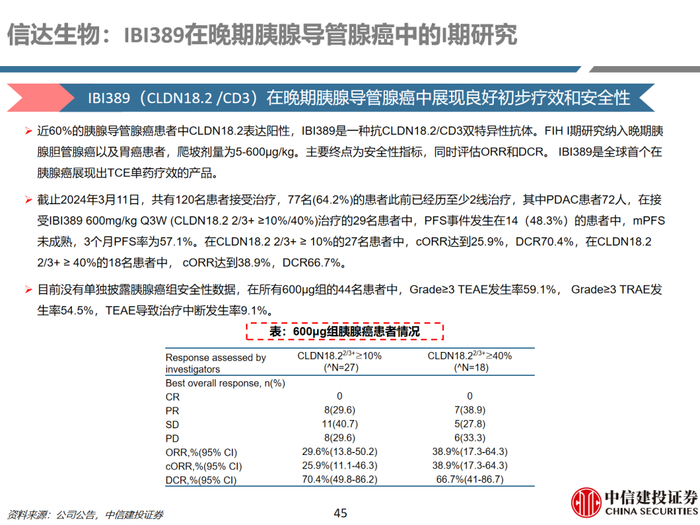Screen dimensions: 700x525
Task: Click the SD value 11(40.7)
Action: click(340, 424)
